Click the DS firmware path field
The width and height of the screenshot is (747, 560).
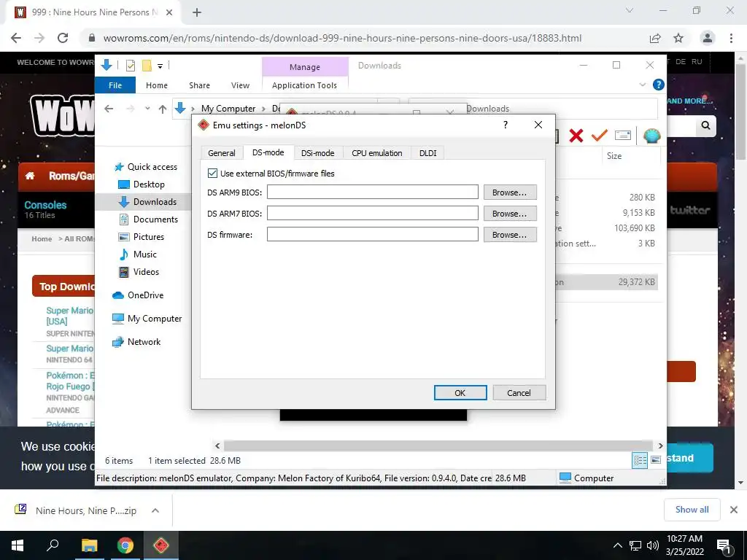tap(373, 234)
